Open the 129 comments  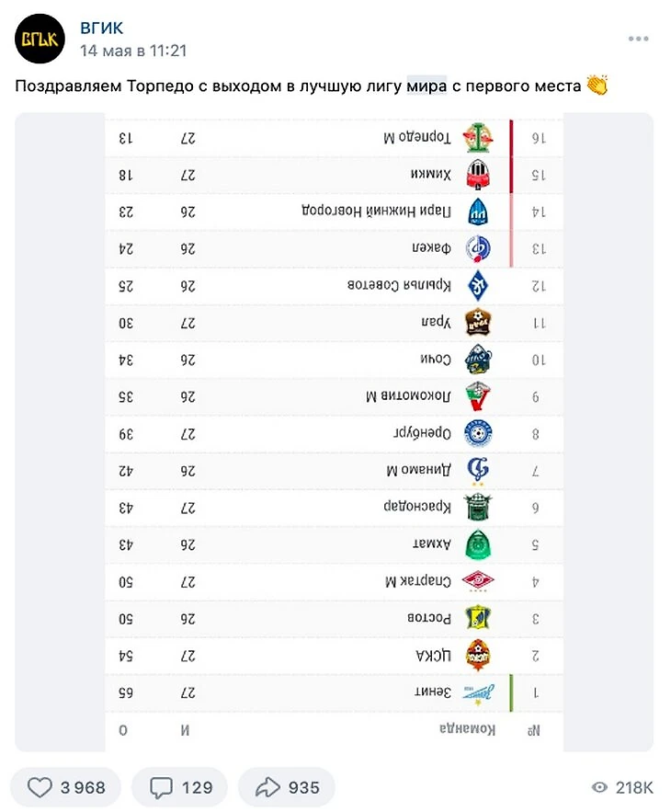(179, 787)
